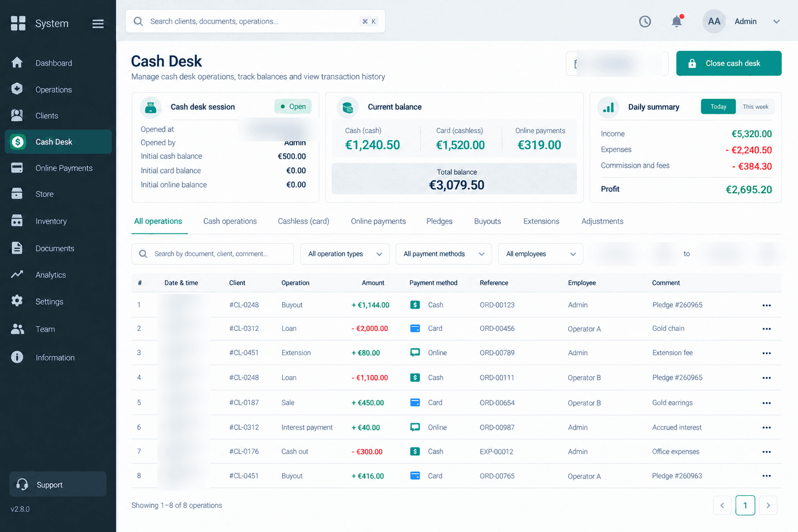Go to next page arrow

pos(768,506)
